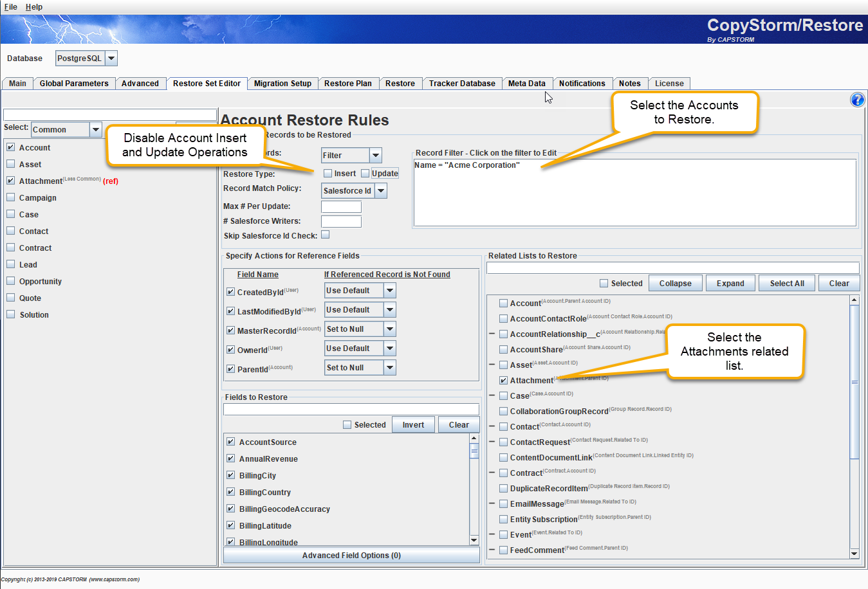
Task: Toggle Selected checkbox under Fields to Restore
Action: pos(347,425)
